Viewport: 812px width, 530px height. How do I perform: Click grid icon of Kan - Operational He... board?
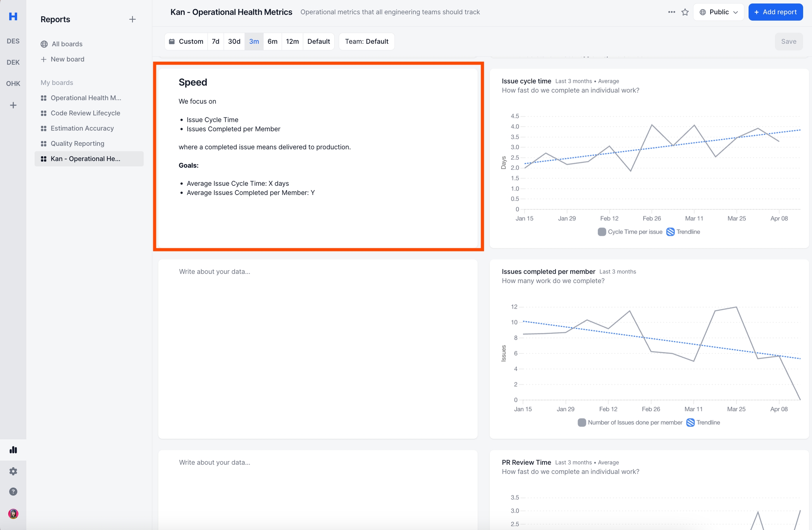[44, 159]
